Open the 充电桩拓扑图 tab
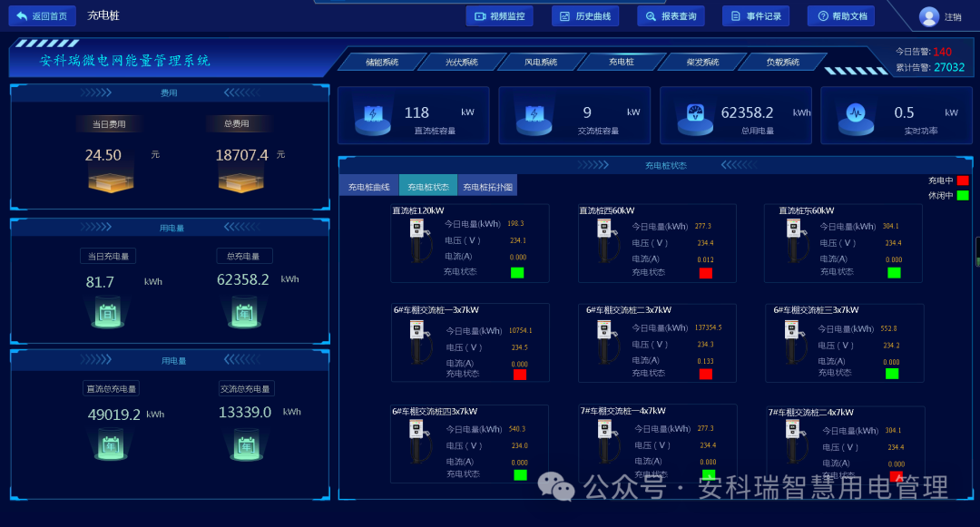This screenshot has width=980, height=527. pyautogui.click(x=486, y=184)
